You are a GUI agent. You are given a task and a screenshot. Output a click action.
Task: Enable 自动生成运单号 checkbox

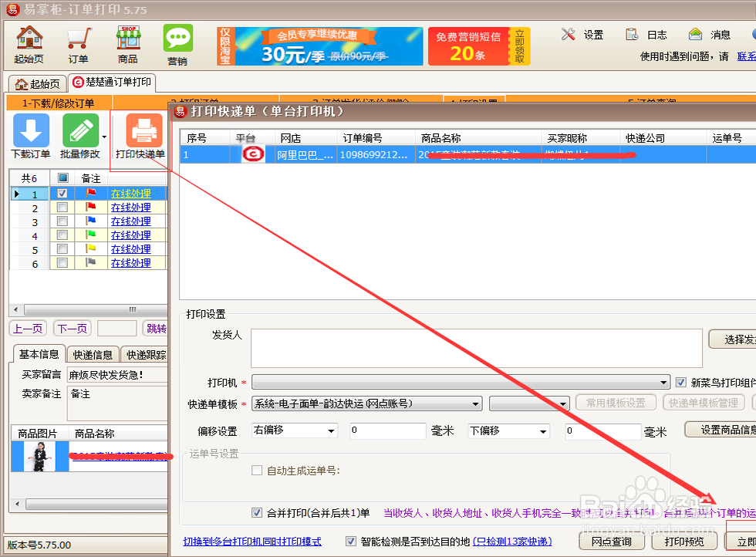[257, 470]
